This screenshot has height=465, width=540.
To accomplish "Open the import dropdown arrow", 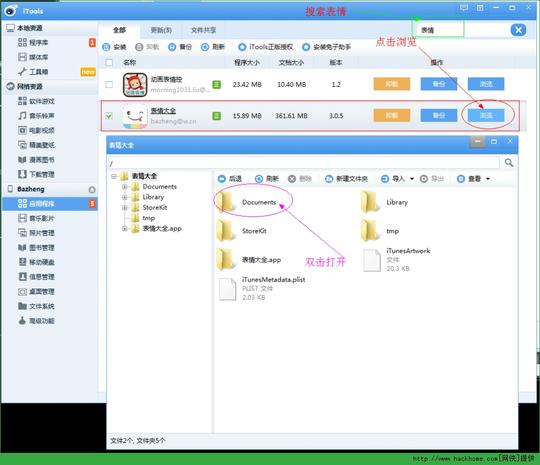I will (412, 179).
